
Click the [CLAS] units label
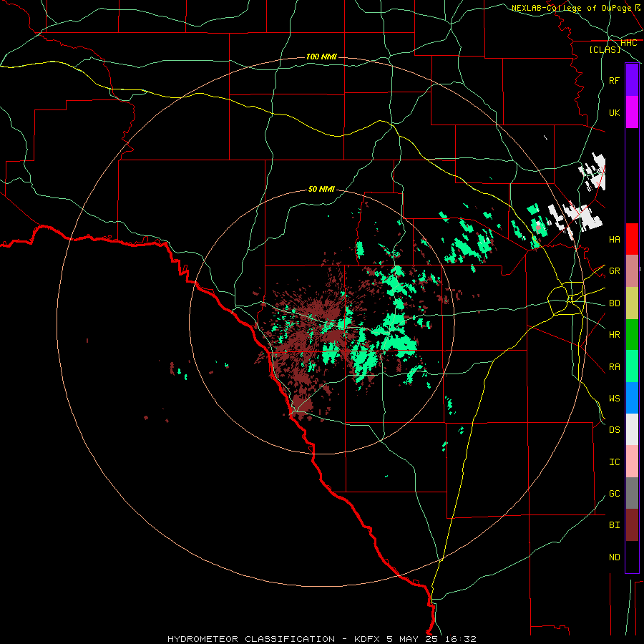605,49
